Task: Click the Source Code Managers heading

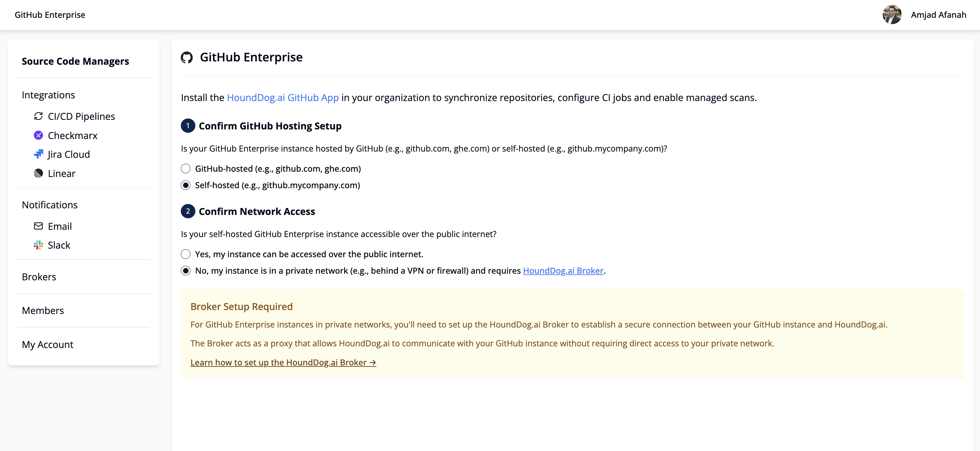Action: click(75, 61)
